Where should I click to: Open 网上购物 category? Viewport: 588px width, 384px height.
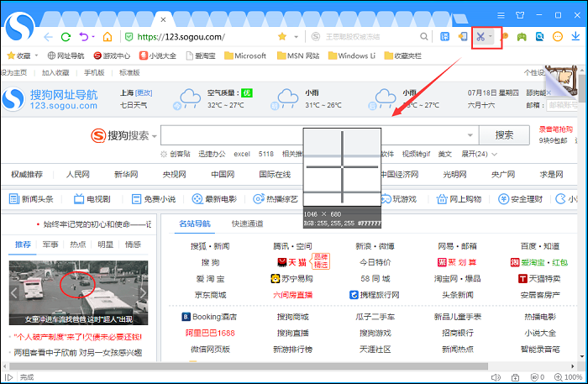click(459, 199)
